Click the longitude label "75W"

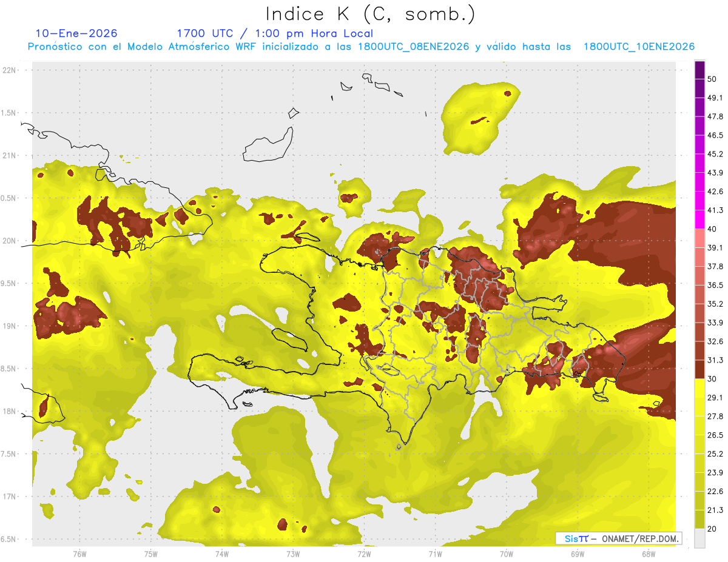151,554
